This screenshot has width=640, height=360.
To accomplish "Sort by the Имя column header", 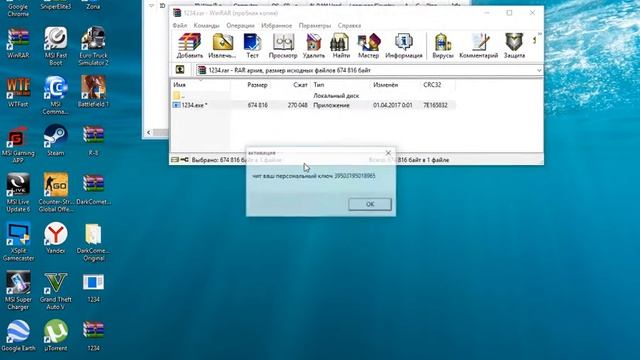I will click(200, 85).
